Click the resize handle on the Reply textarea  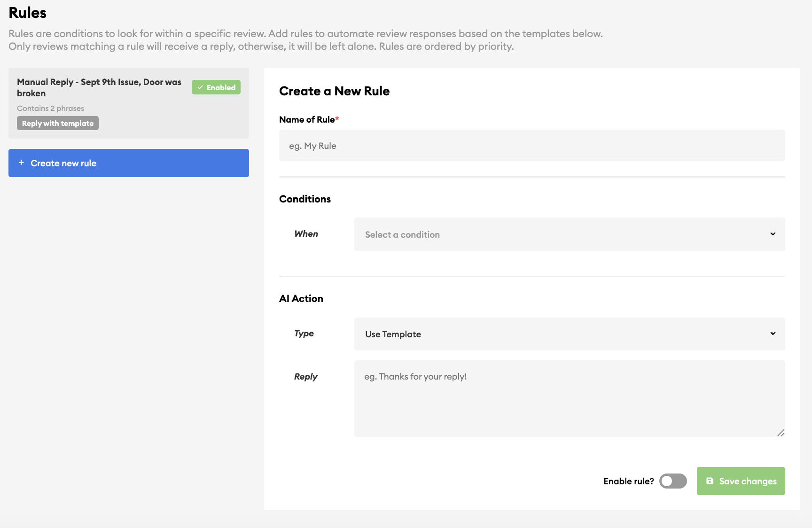tap(781, 433)
